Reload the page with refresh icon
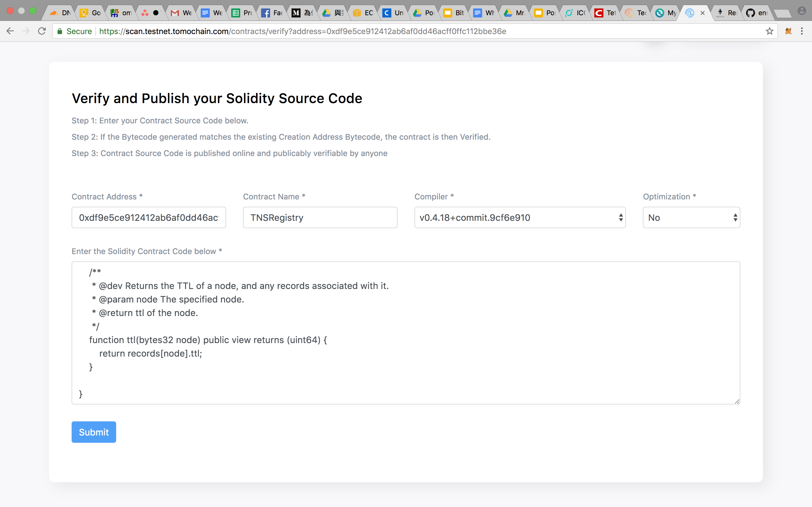The image size is (812, 507). [42, 31]
